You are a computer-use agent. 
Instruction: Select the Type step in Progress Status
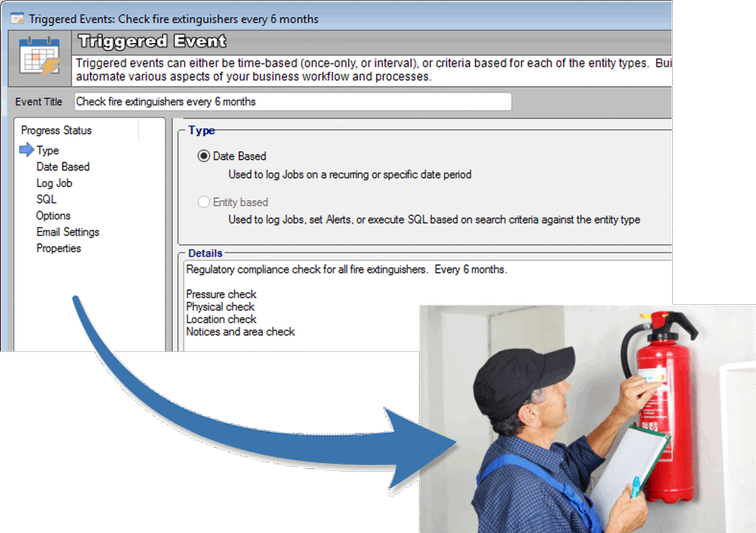coord(48,150)
